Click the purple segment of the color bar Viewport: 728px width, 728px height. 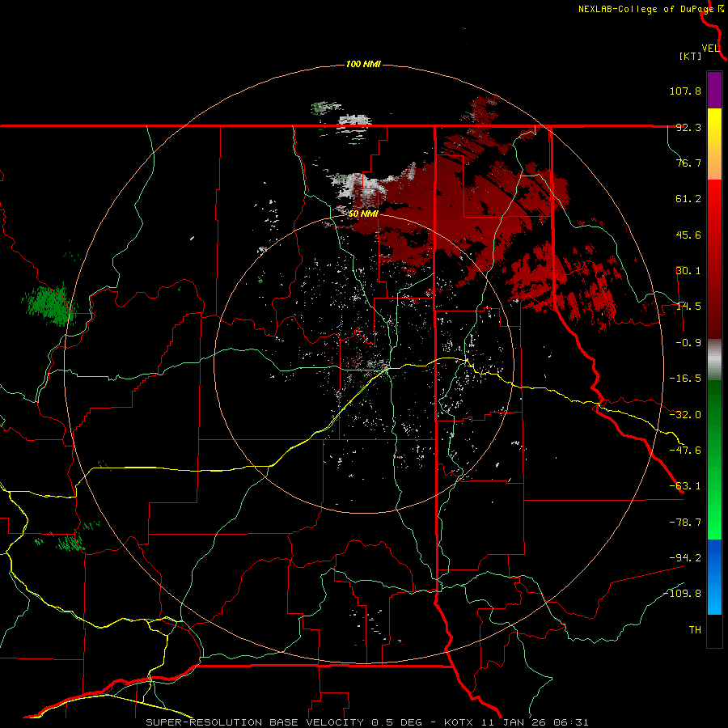(x=714, y=90)
